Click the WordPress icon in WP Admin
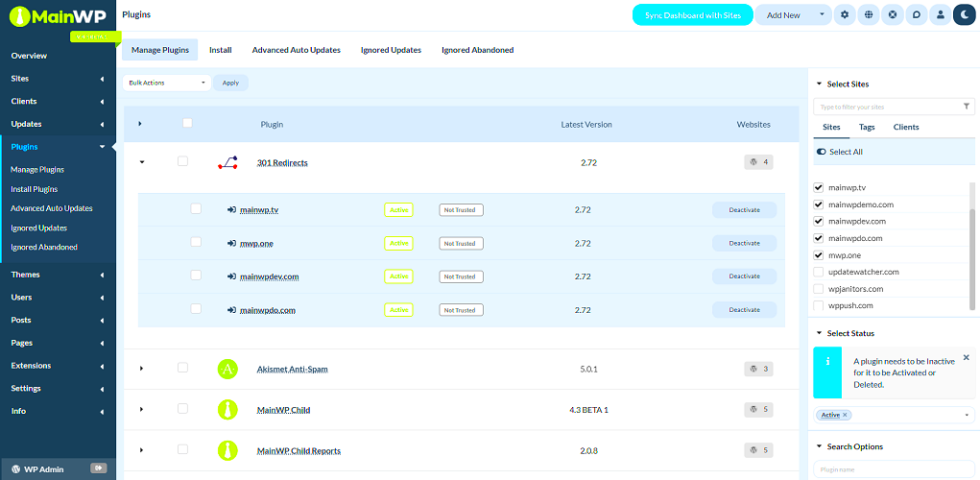This screenshot has width=980, height=480. point(15,468)
